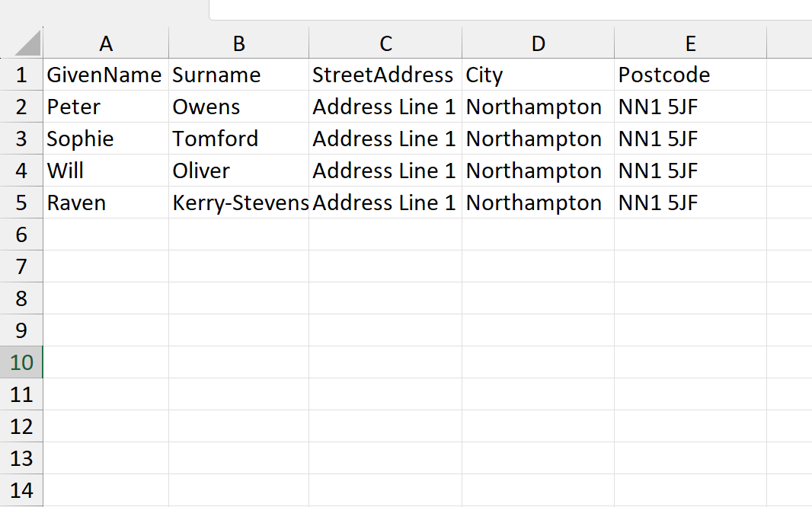Viewport: 812px width, 507px height.
Task: Select row 14 header
Action: (21, 490)
